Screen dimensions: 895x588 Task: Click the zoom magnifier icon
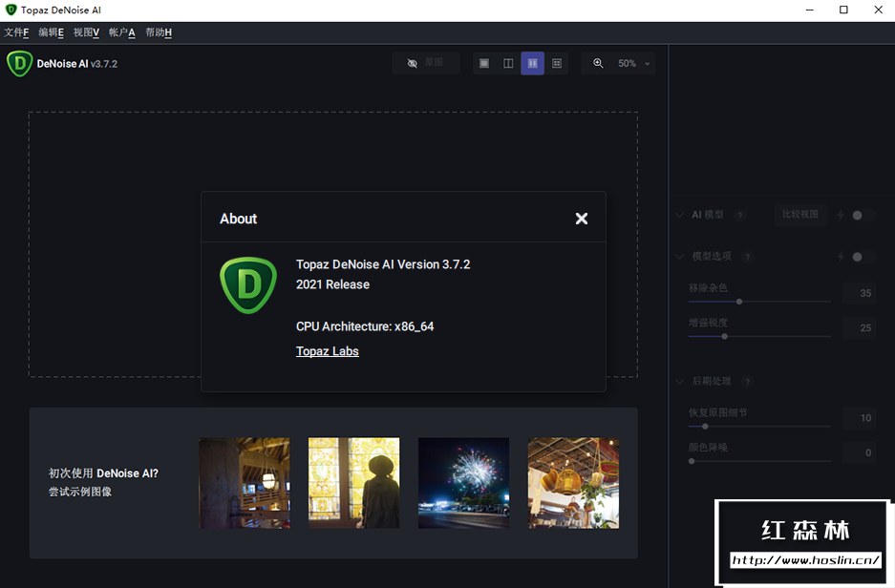click(598, 63)
